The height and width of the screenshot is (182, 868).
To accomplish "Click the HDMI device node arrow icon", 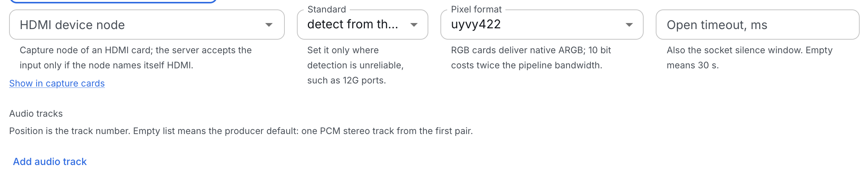I will tap(269, 25).
